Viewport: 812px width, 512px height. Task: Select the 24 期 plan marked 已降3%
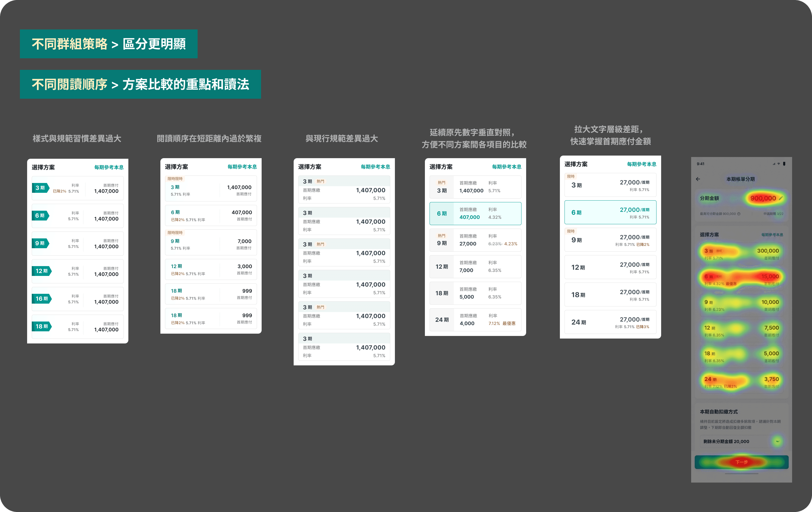tap(610, 322)
